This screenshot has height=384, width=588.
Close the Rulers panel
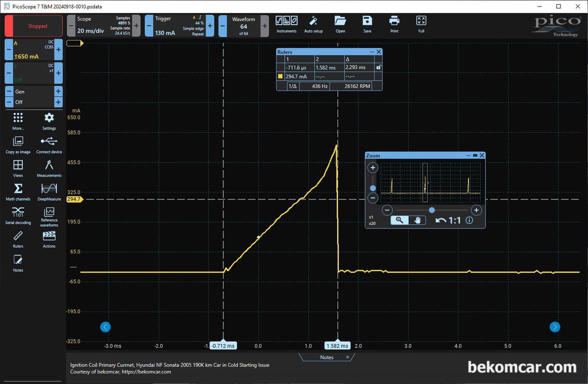[379, 52]
